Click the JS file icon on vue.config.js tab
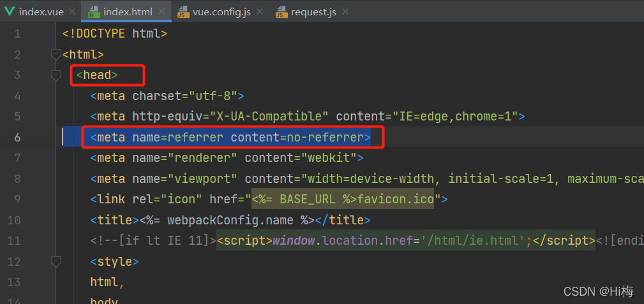Image resolution: width=644 pixels, height=304 pixels. (183, 12)
